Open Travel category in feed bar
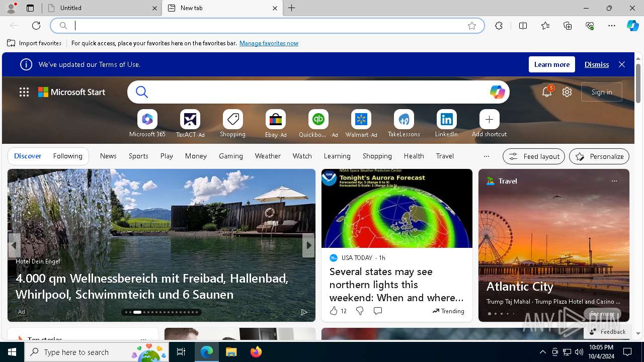The width and height of the screenshot is (644, 362). (445, 156)
